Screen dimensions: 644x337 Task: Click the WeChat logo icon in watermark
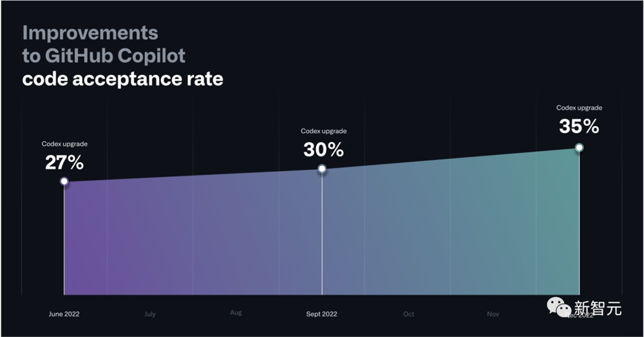(558, 307)
